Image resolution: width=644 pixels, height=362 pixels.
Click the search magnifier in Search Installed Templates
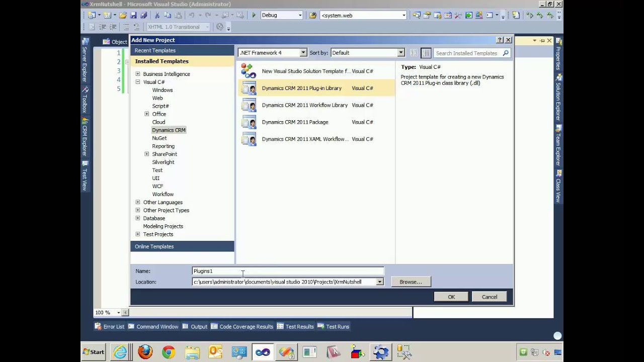pyautogui.click(x=506, y=53)
